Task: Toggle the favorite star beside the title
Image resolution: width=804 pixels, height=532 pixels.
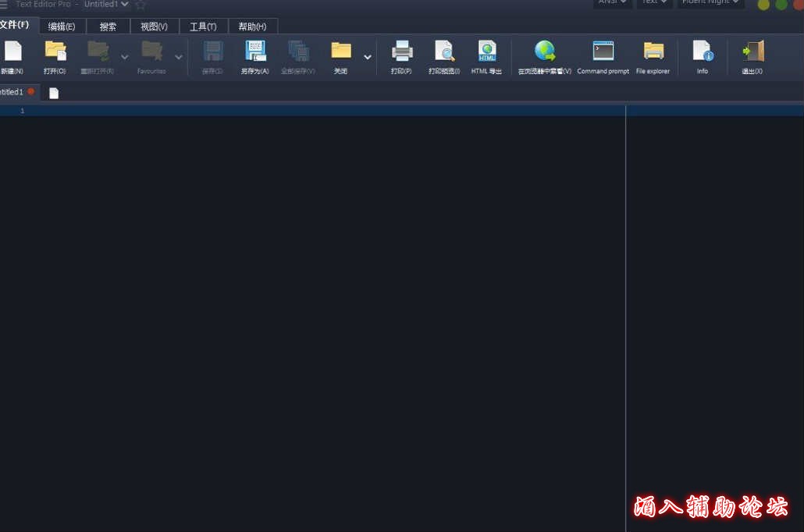Action: click(x=141, y=5)
